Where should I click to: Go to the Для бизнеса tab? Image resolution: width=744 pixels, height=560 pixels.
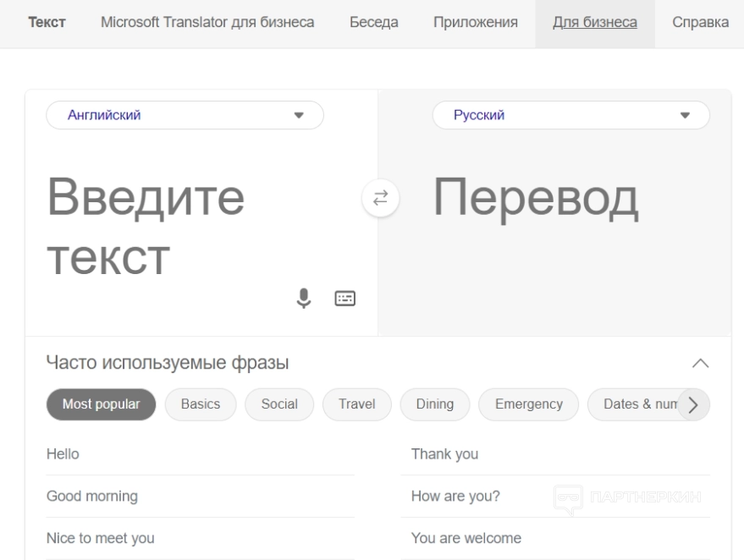pyautogui.click(x=594, y=22)
